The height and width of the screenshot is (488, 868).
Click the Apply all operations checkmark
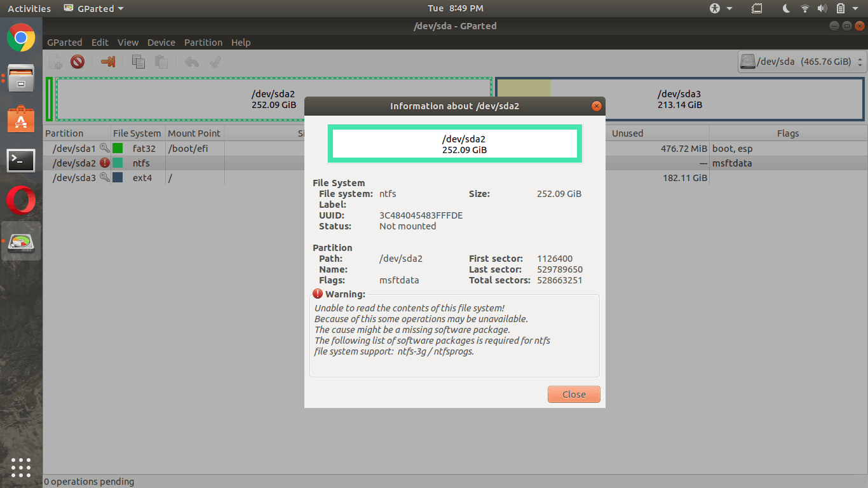[215, 62]
